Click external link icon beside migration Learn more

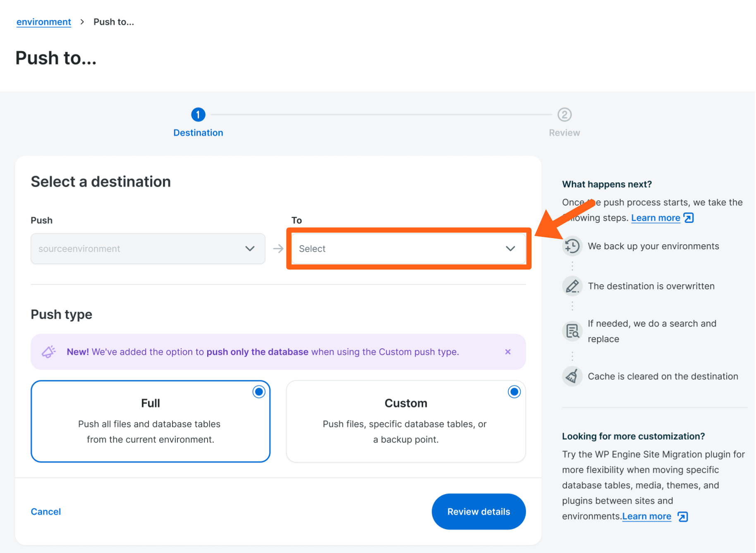pos(683,517)
